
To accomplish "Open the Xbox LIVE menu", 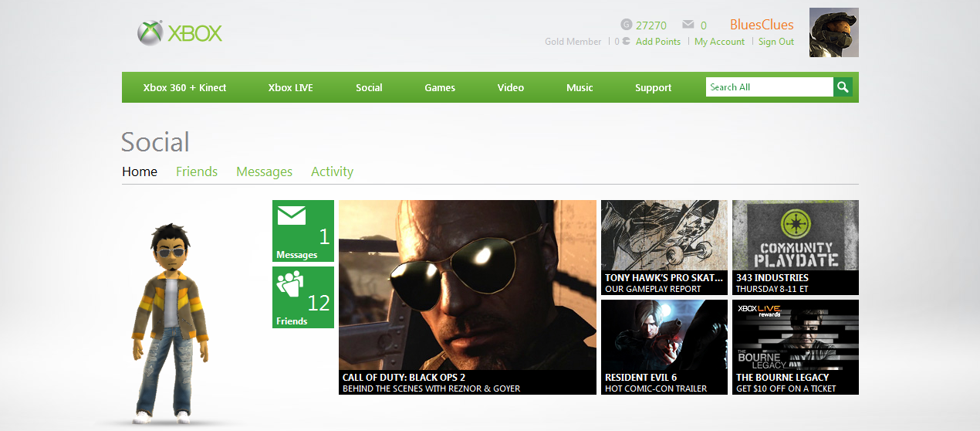I will coord(291,87).
